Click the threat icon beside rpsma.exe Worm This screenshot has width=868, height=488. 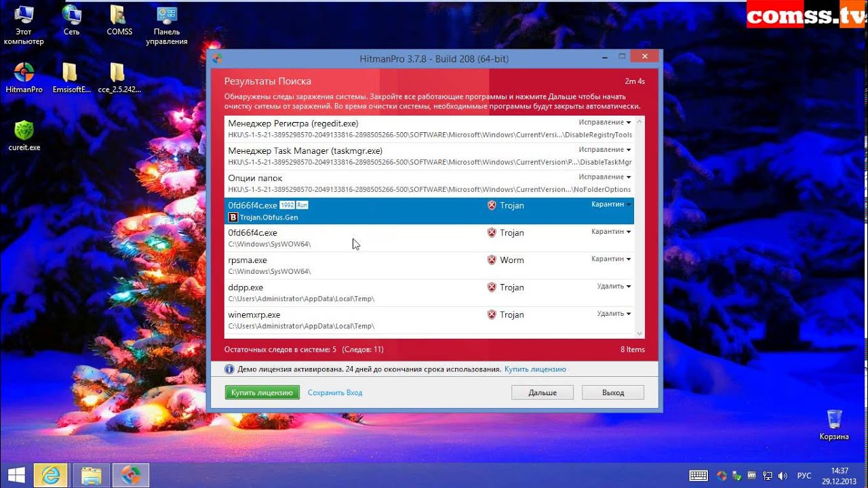coord(492,260)
